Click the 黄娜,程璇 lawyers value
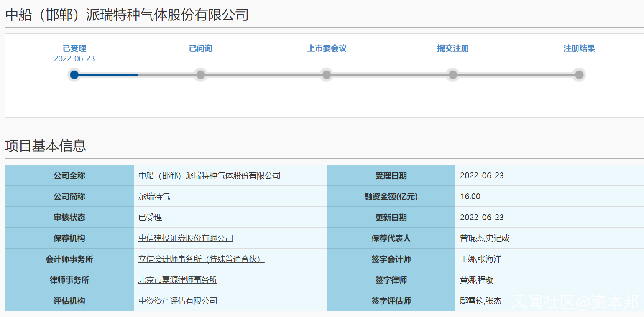The image size is (644, 317). 477,280
